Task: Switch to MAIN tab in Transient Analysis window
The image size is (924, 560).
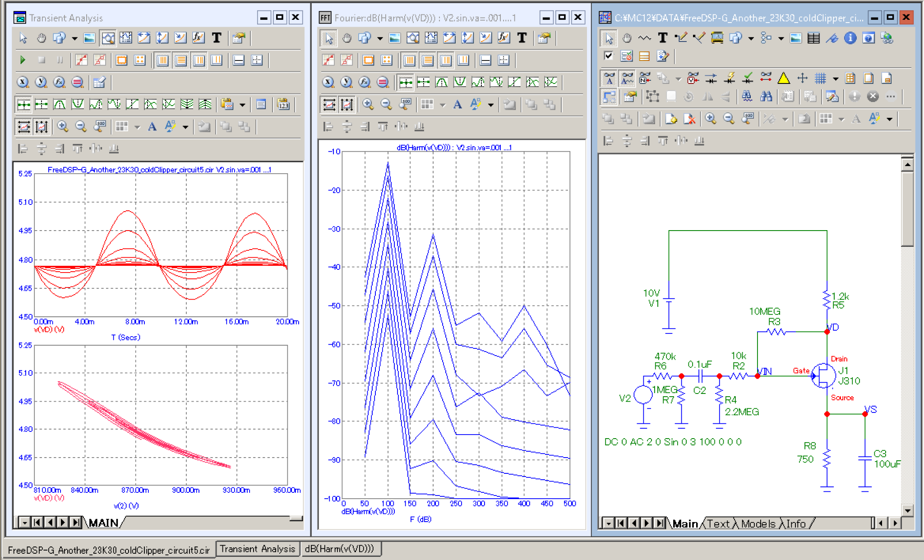Action: click(103, 523)
